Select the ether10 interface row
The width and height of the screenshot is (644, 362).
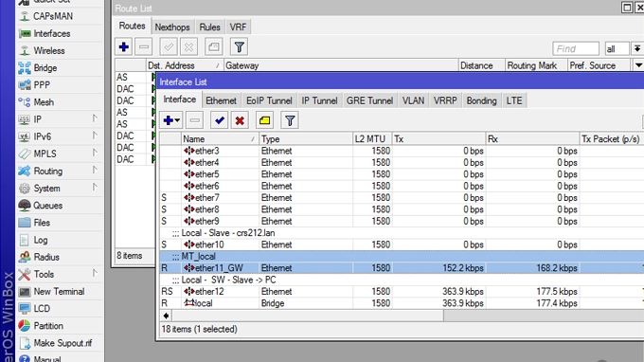pos(402,244)
